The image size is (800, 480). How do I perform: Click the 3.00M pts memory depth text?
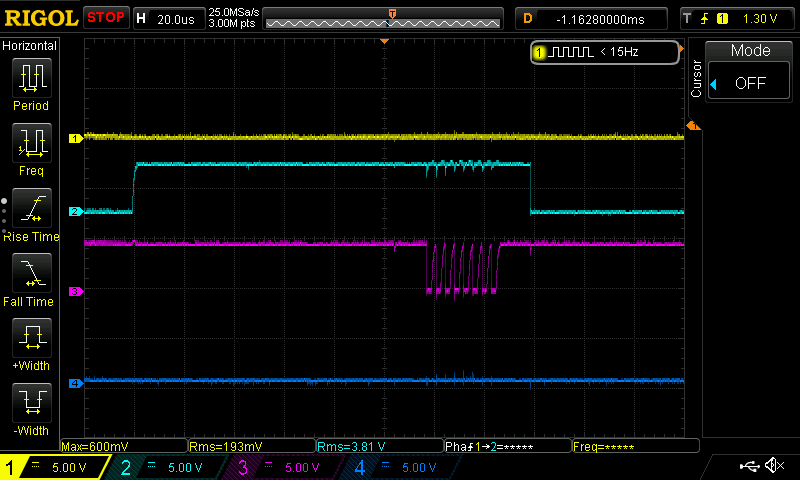coord(232,23)
